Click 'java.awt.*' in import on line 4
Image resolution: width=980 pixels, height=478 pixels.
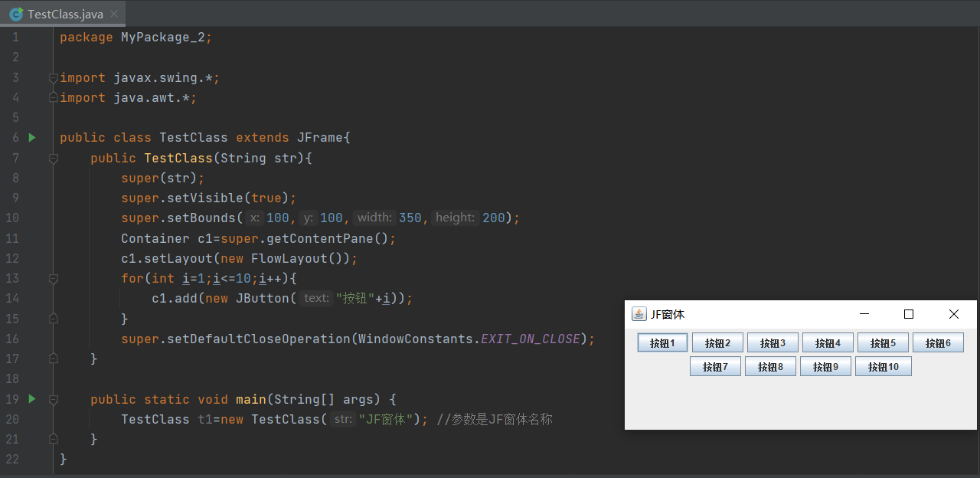point(152,97)
